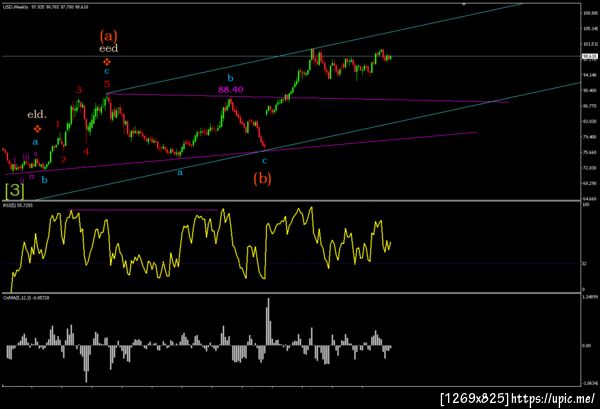Select the "eld." annotation text

point(37,114)
